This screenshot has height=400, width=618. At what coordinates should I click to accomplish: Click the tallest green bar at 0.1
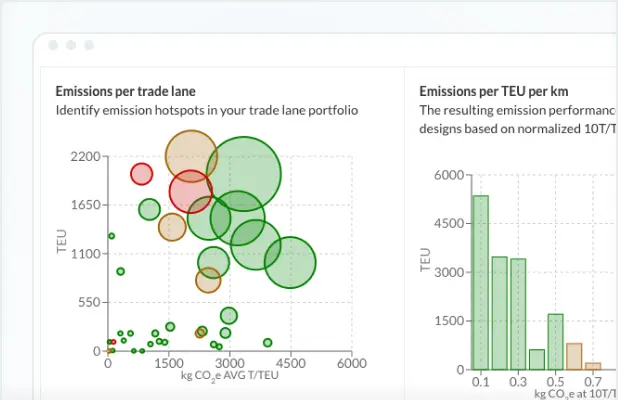[x=481, y=282]
